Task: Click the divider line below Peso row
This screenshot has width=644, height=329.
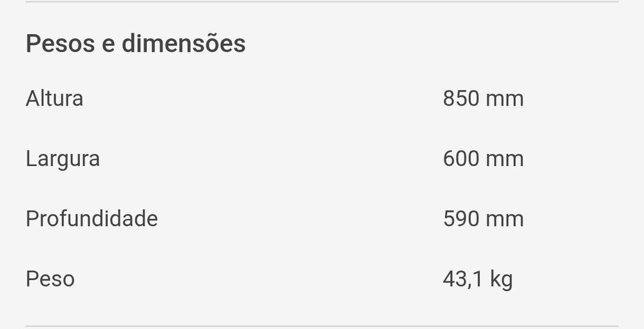Action: click(x=322, y=326)
